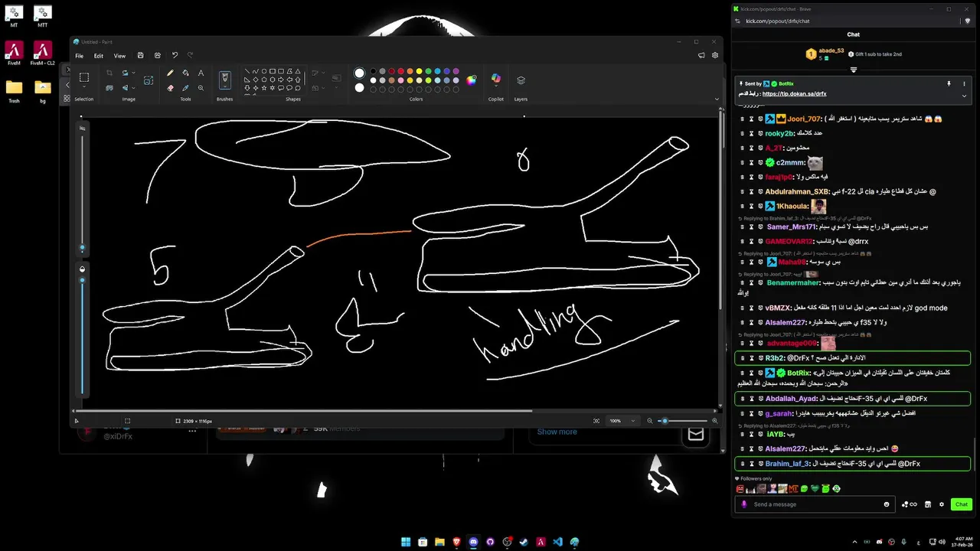Open the Edit colors wheel

click(472, 80)
